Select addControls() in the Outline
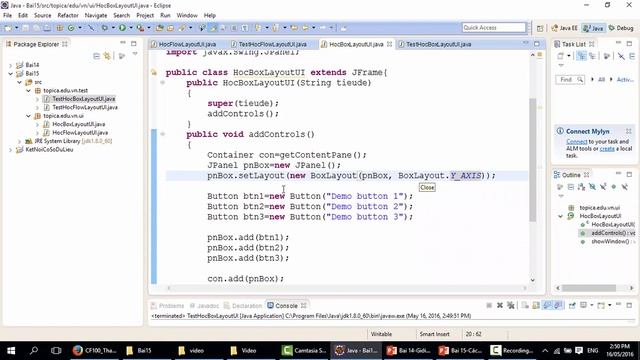Viewport: 640px width, 360px height. point(608,233)
